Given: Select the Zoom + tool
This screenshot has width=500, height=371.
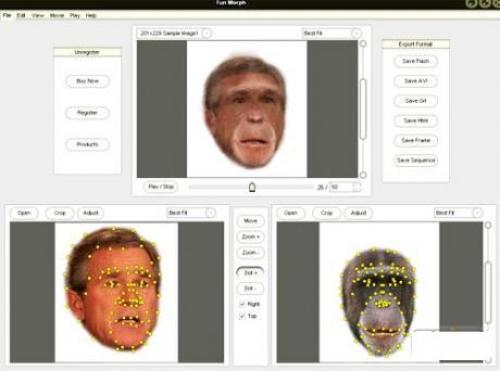Looking at the screenshot, I should click(250, 237).
